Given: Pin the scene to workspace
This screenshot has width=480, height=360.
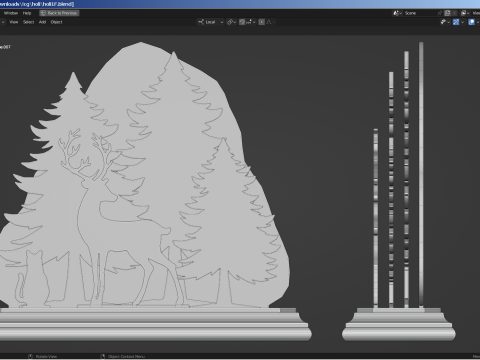Looking at the screenshot, I should pos(440,13).
